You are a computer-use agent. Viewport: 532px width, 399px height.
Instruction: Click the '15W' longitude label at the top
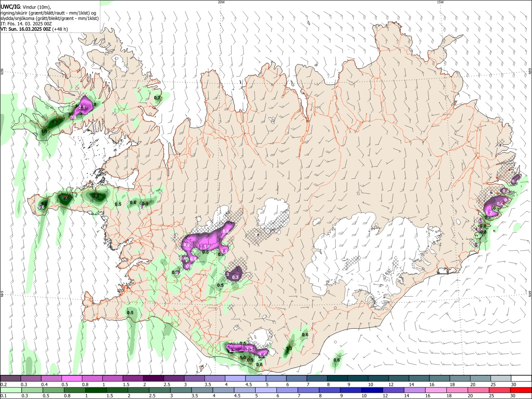coord(440,2)
